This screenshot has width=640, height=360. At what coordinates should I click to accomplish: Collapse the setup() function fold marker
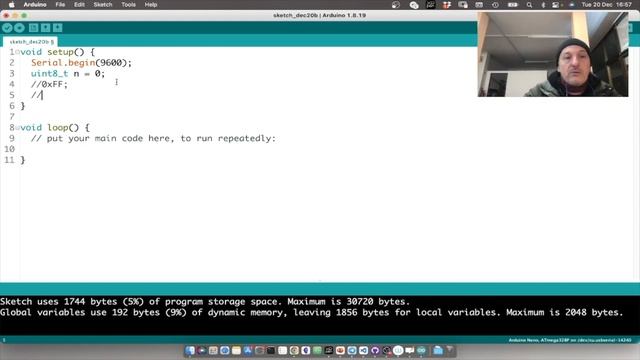tap(17, 52)
